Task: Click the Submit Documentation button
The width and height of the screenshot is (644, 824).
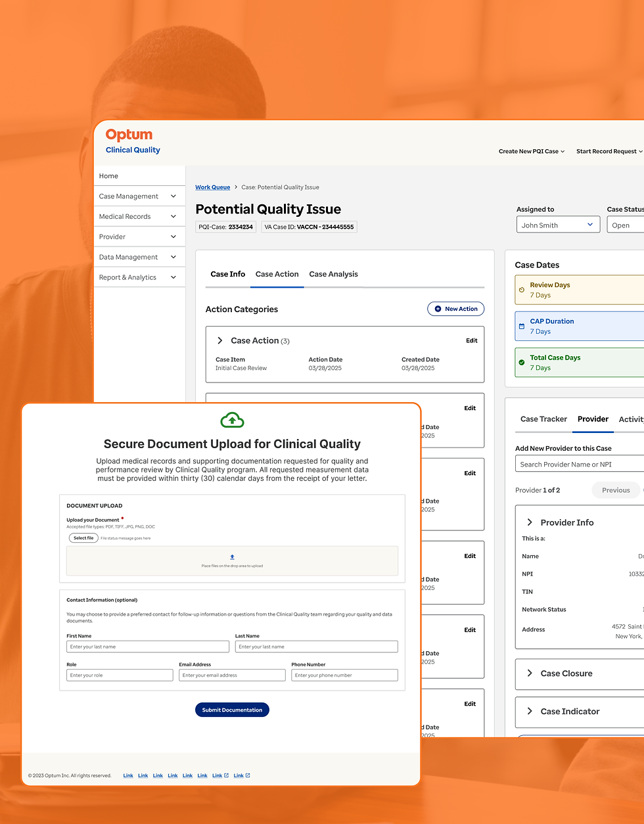Action: coord(232,710)
